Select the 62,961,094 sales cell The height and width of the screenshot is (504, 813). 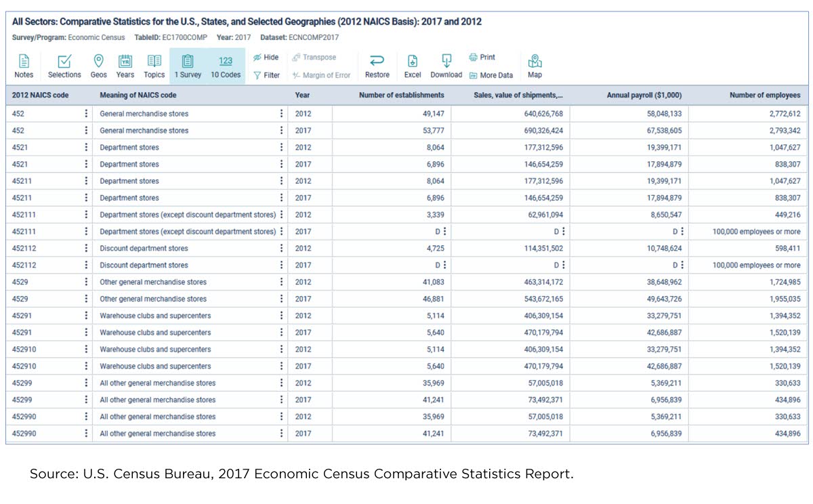510,215
